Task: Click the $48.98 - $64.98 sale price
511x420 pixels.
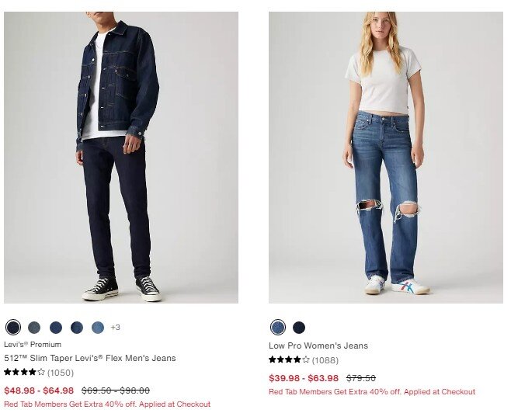Action: 39,390
